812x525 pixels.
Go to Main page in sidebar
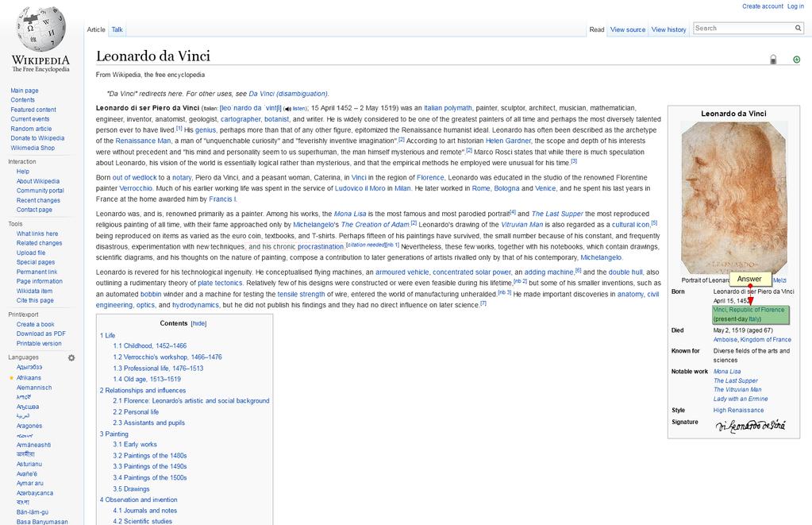coord(25,91)
